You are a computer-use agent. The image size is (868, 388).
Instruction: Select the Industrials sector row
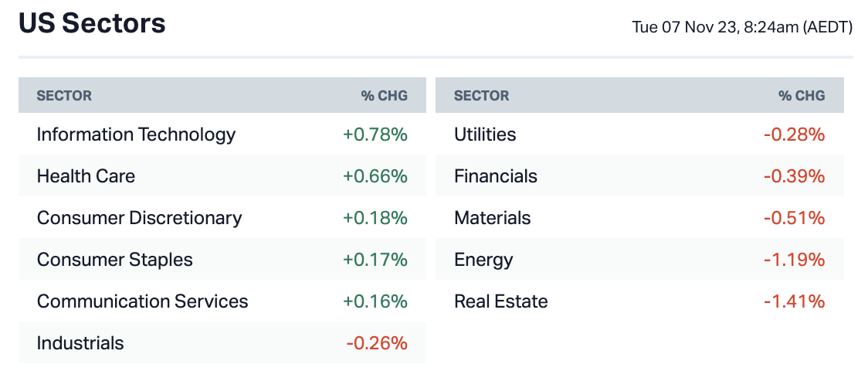tap(80, 343)
